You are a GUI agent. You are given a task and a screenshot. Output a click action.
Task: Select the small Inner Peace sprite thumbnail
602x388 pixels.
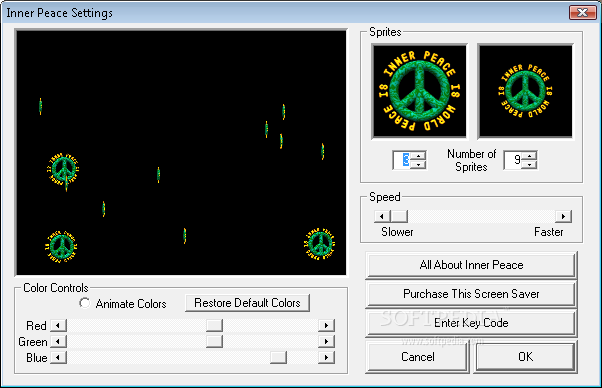tap(525, 91)
